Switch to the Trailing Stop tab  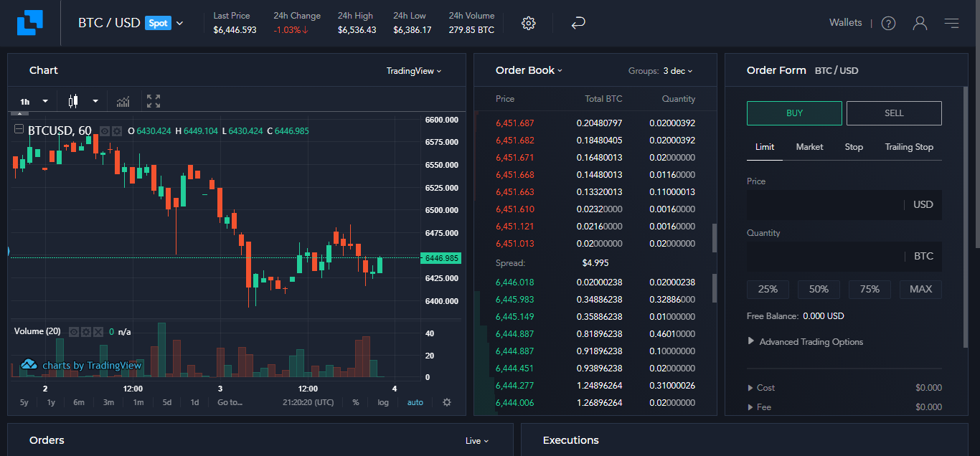909,147
